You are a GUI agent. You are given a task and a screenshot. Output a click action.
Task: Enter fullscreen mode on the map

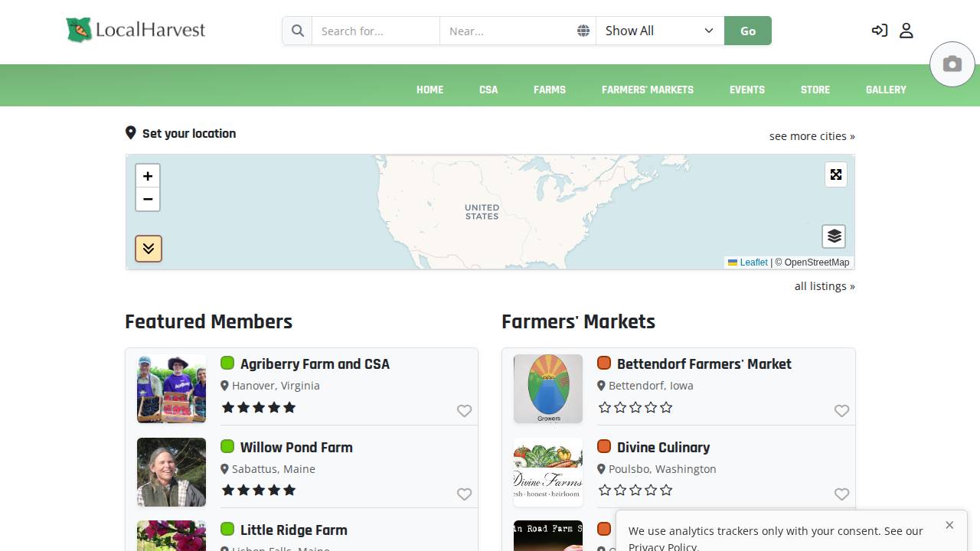pyautogui.click(x=835, y=174)
